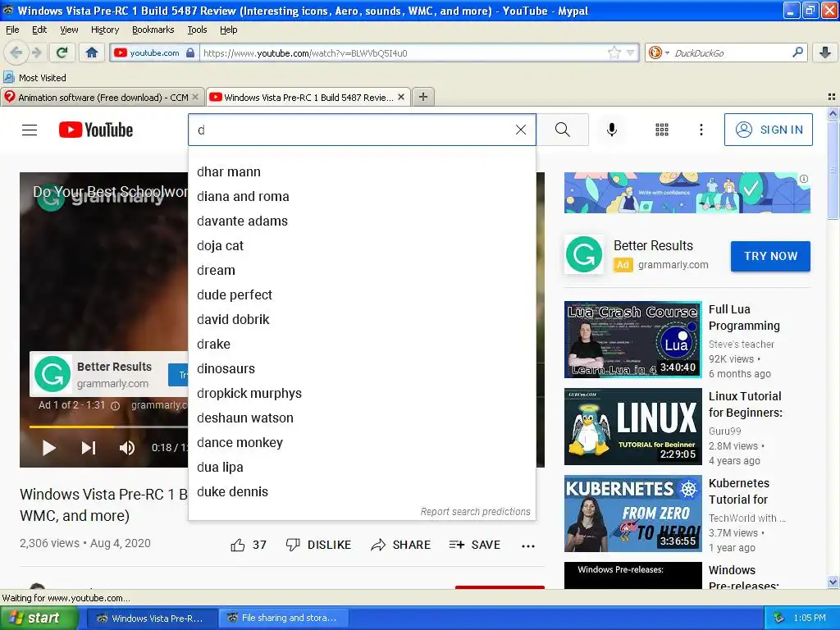Open the View menu
The image size is (840, 630).
coord(69,30)
